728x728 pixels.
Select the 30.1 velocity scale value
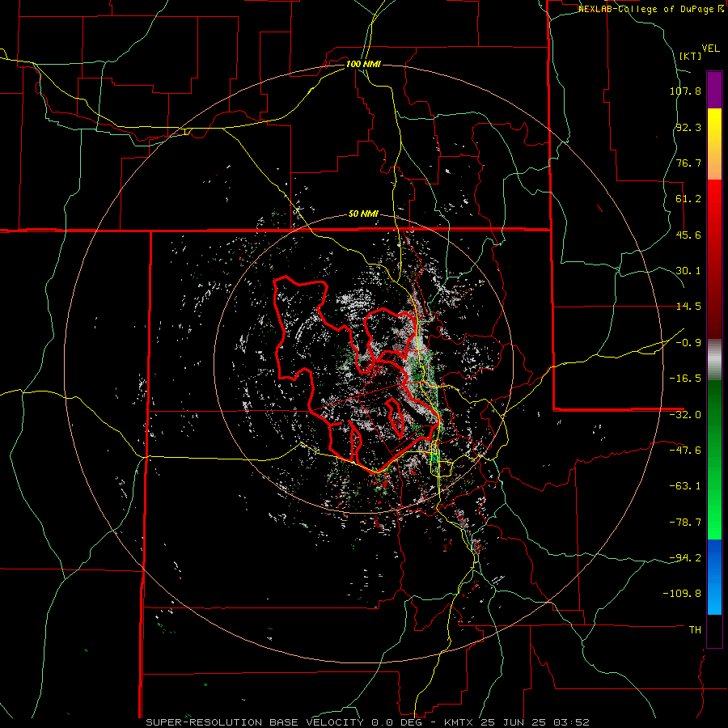(x=688, y=271)
